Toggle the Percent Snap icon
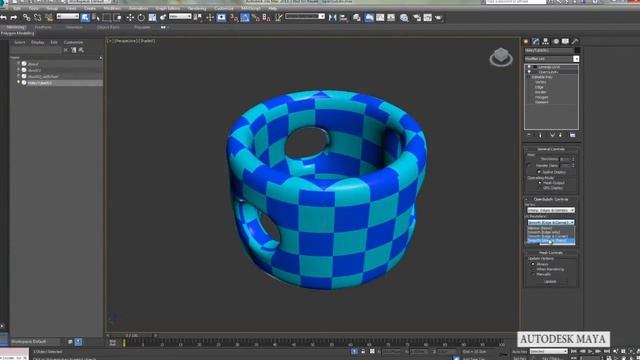The image size is (640, 360). point(256,18)
